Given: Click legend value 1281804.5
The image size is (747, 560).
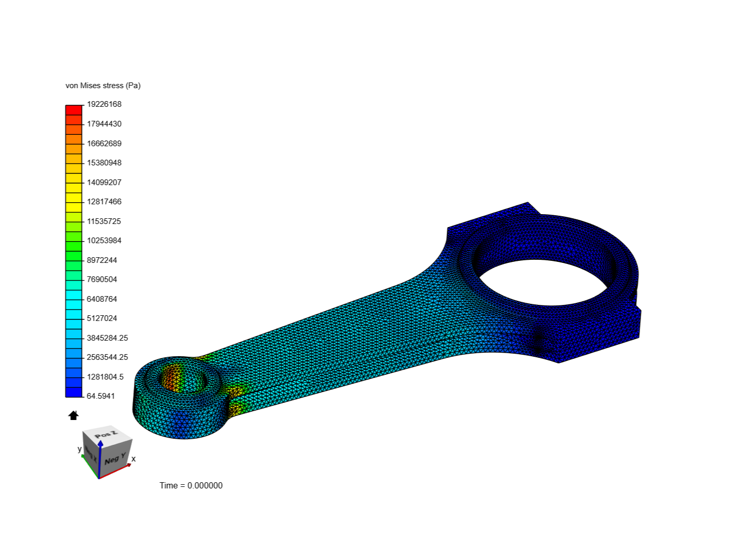Looking at the screenshot, I should point(105,377).
